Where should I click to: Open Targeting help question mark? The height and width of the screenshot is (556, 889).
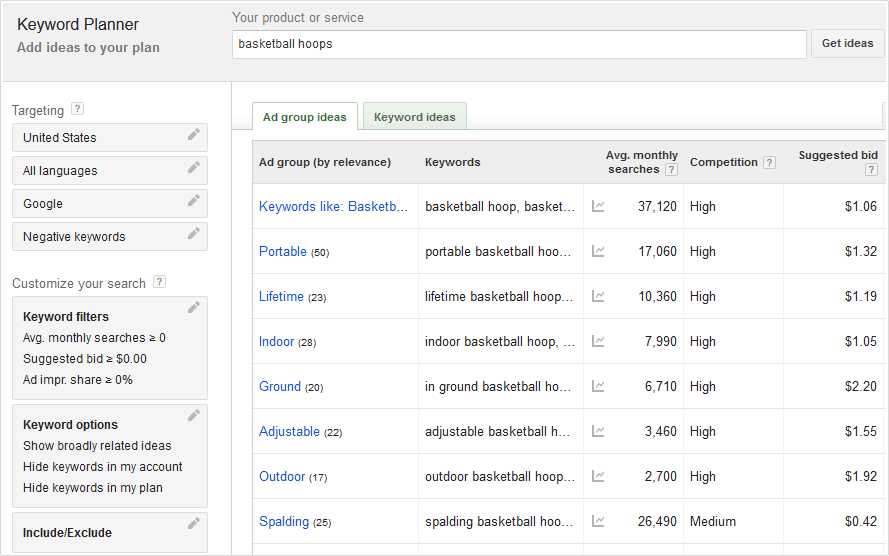pyautogui.click(x=78, y=109)
